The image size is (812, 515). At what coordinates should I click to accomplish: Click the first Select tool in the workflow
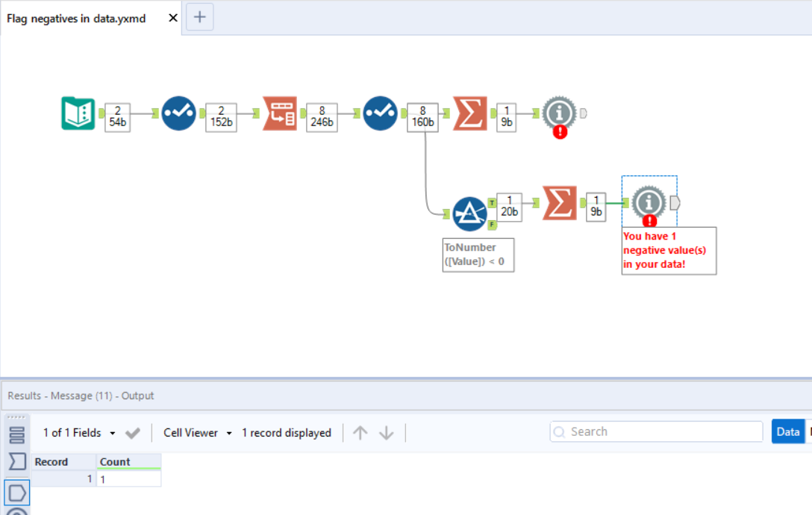(x=178, y=113)
